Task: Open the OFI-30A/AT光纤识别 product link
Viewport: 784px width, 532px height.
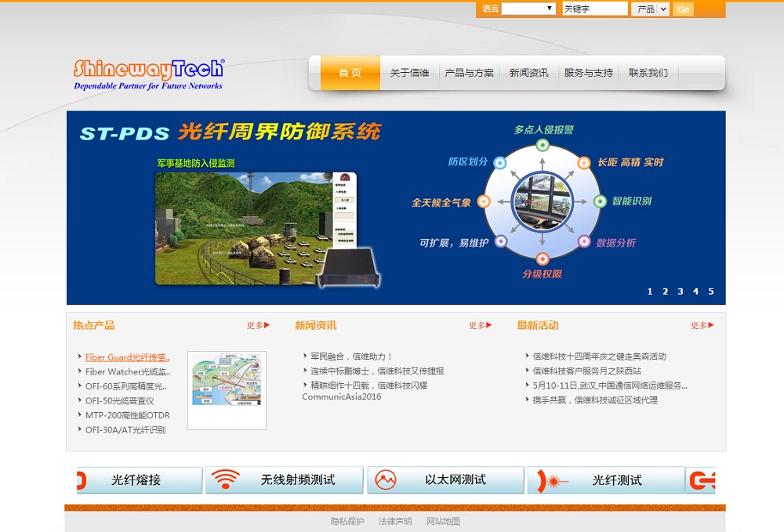Action: pyautogui.click(x=125, y=429)
